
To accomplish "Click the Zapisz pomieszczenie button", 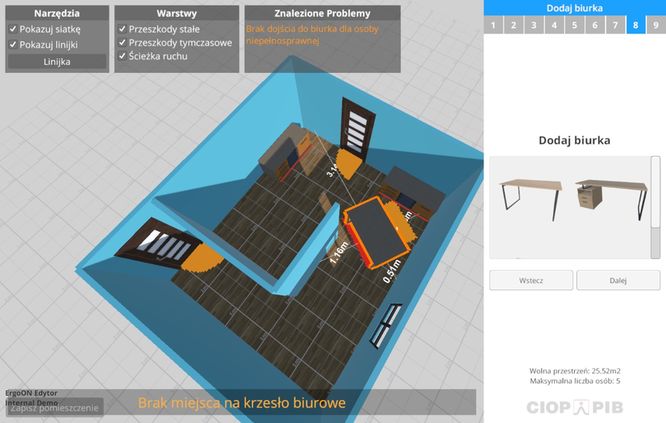I will pos(52,408).
